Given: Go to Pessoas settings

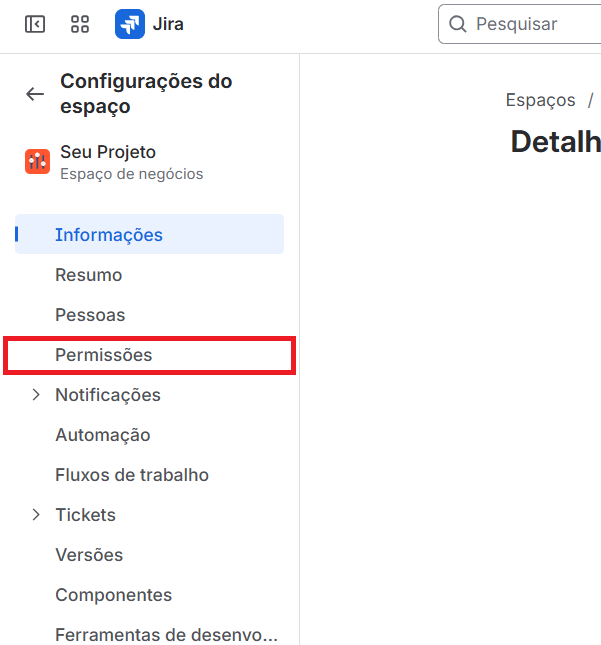Looking at the screenshot, I should click(90, 315).
